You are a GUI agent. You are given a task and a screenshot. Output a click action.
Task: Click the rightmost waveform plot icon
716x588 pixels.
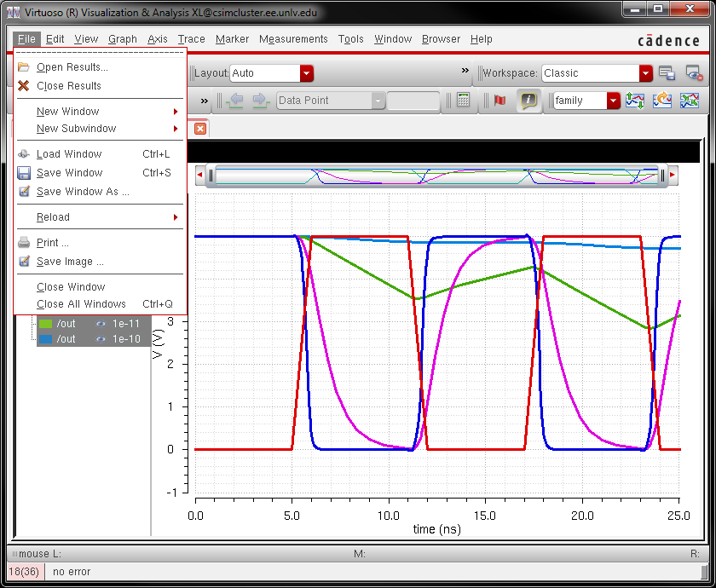pos(689,101)
